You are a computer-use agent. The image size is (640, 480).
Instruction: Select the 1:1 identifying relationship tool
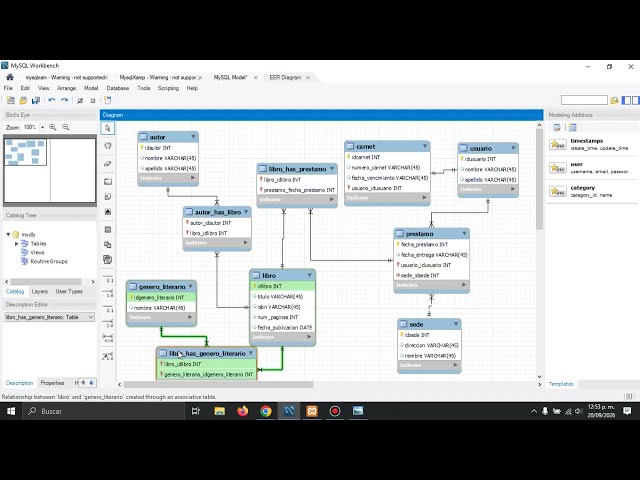coord(108,308)
